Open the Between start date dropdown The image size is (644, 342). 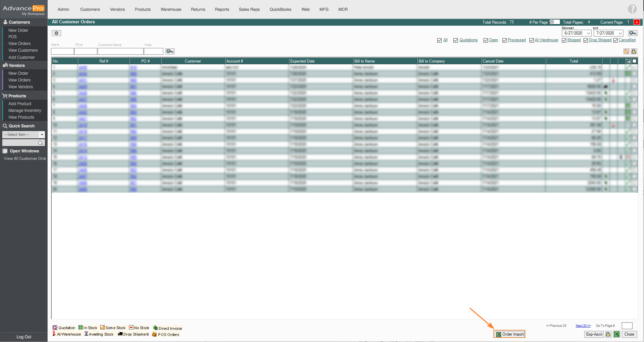589,33
